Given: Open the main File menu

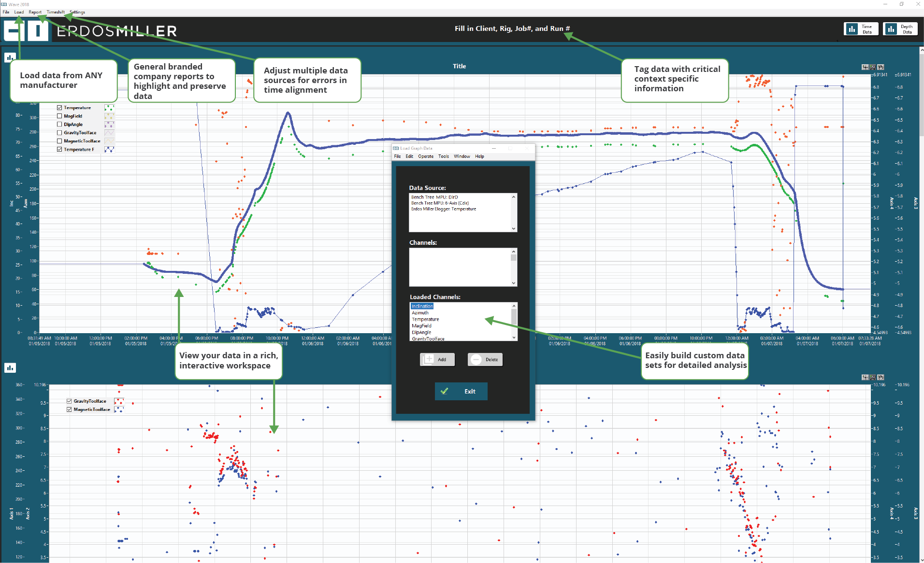Looking at the screenshot, I should coord(6,12).
